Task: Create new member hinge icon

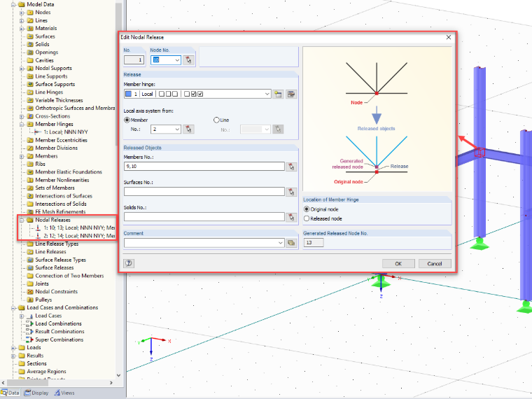Action: [x=278, y=94]
